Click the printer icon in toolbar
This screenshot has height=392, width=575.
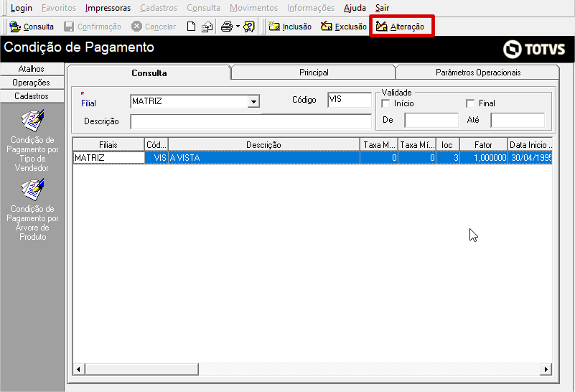tap(226, 27)
